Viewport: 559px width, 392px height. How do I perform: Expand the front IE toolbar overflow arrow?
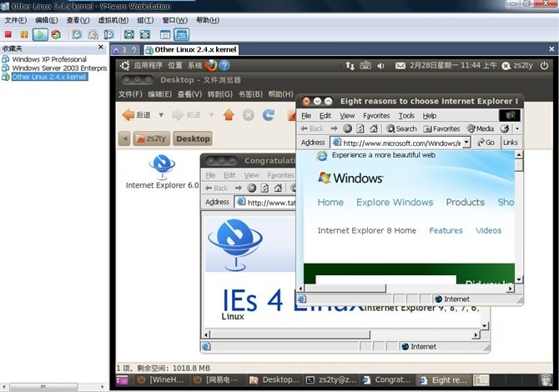517,128
